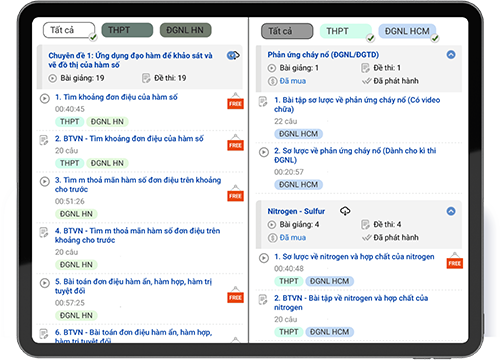Screen dimensions: 501x360
Task: Click the duration 00:40:45 text
Action: (70, 109)
